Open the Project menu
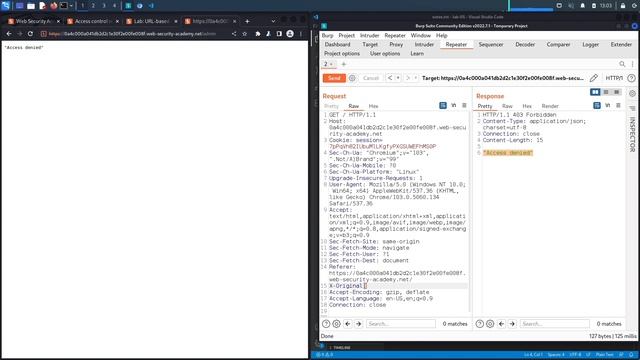Viewport: 640px width, 360px height. [x=347, y=36]
